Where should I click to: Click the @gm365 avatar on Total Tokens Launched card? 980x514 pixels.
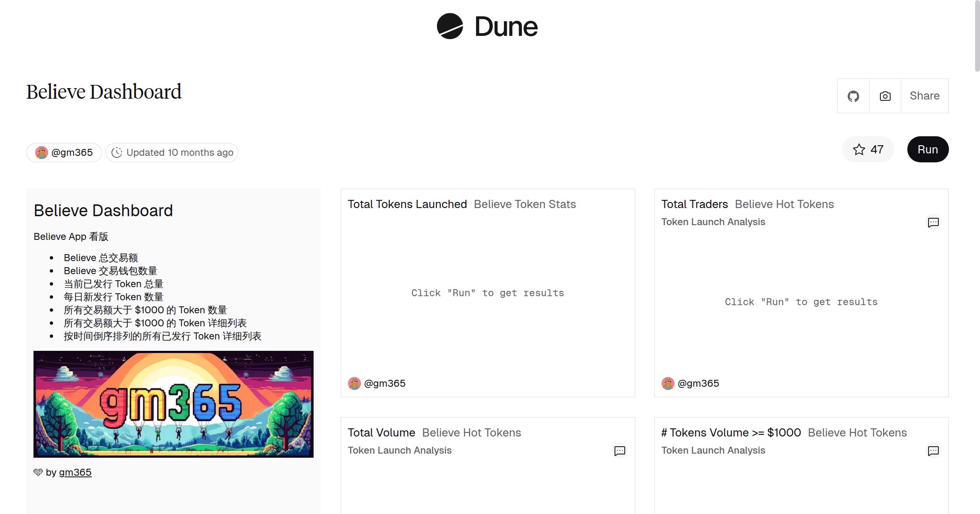point(355,383)
